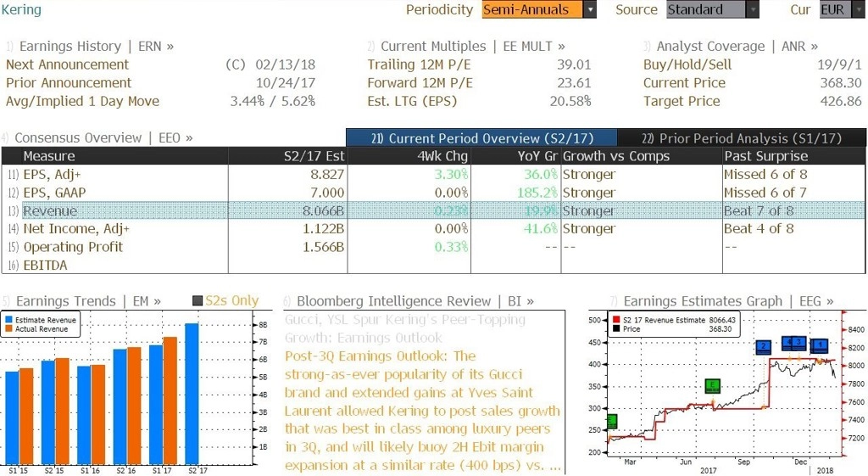
Task: Select the highlighted Revenue row
Action: coord(433,210)
